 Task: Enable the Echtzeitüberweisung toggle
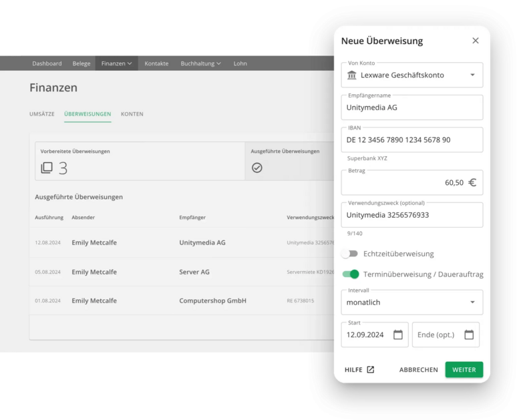(x=349, y=254)
